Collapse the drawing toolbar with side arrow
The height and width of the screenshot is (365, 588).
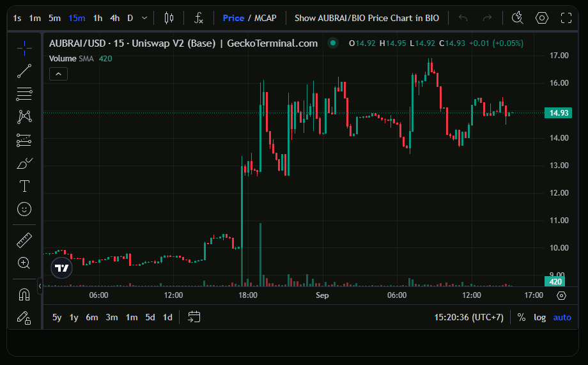tap(40, 286)
